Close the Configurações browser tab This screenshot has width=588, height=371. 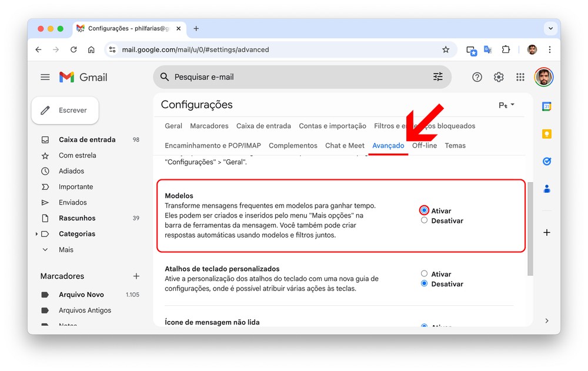point(179,28)
